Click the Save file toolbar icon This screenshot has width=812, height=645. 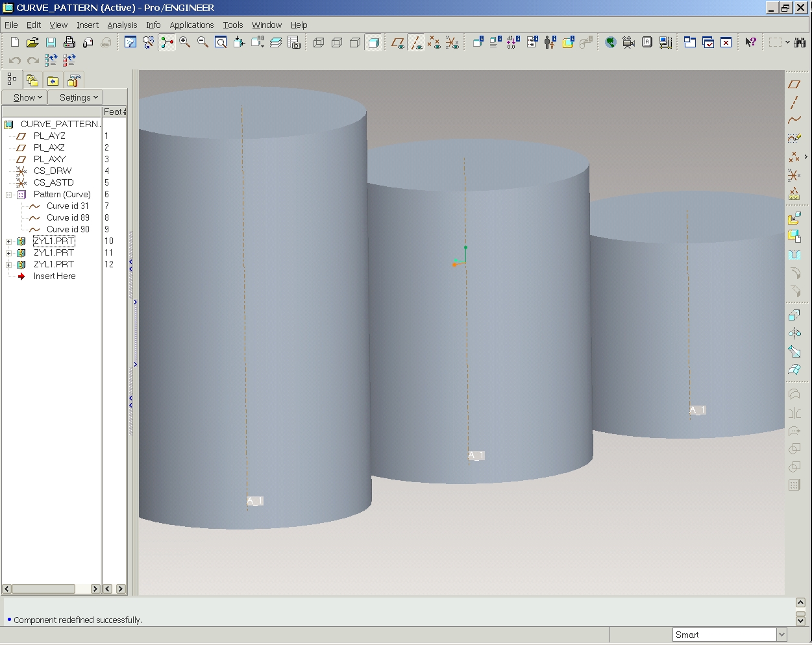pyautogui.click(x=51, y=43)
